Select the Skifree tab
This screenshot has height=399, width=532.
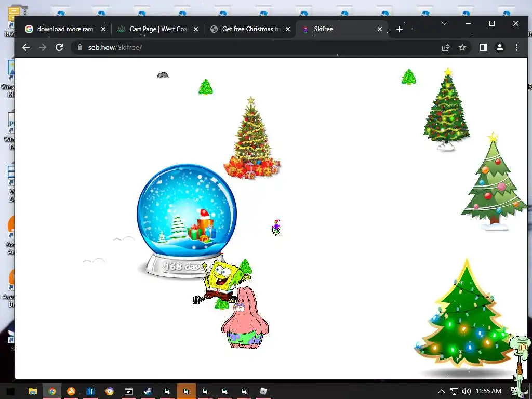(x=342, y=29)
